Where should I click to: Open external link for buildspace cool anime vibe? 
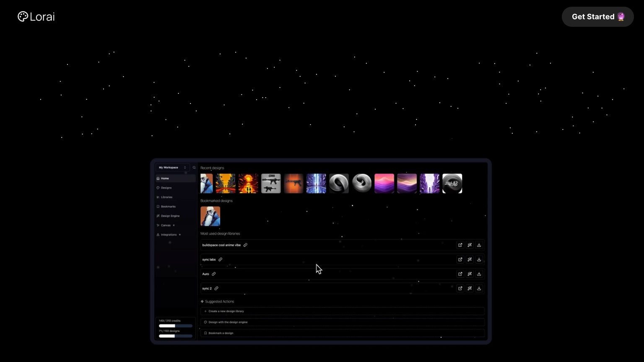[x=460, y=245]
